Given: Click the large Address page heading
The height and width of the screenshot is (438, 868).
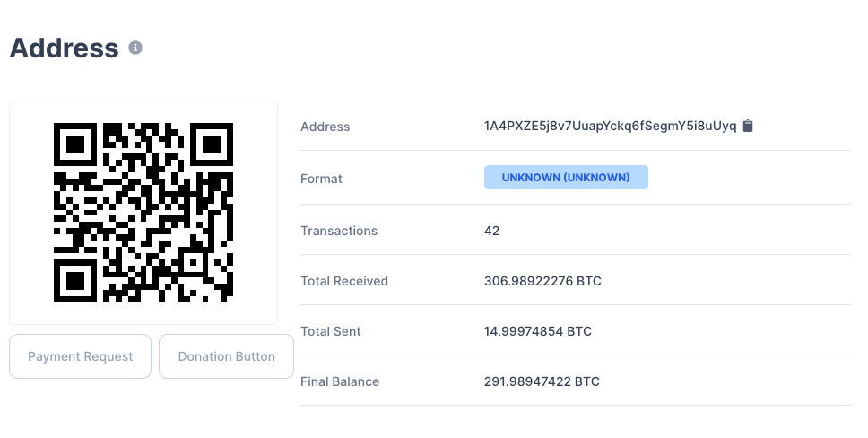Looking at the screenshot, I should coord(64,48).
